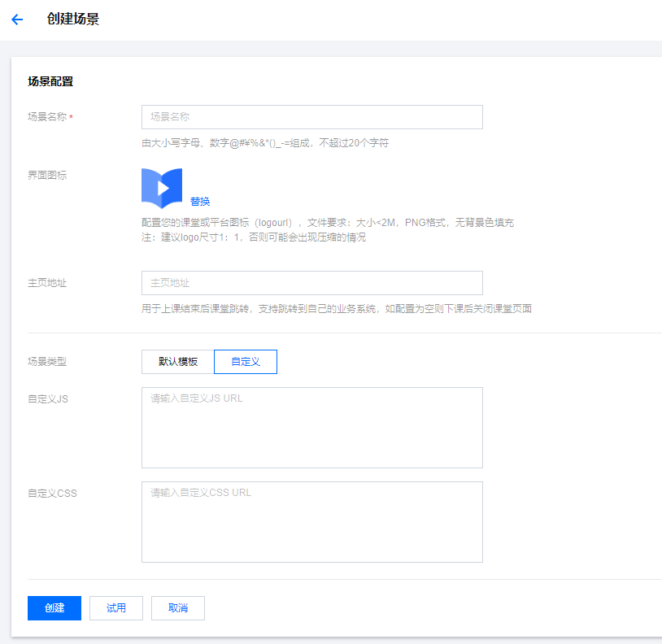662x644 pixels.
Task: Click the 场景配置 section heading
Action: click(50, 81)
